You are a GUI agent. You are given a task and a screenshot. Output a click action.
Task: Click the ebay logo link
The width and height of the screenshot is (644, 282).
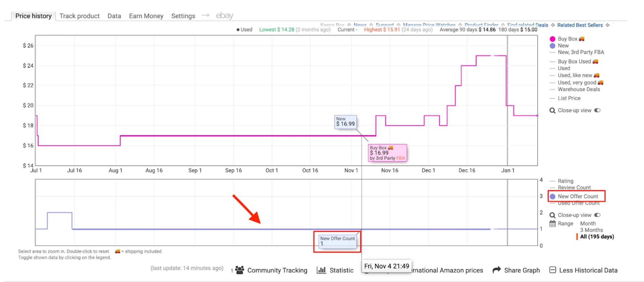pos(224,15)
